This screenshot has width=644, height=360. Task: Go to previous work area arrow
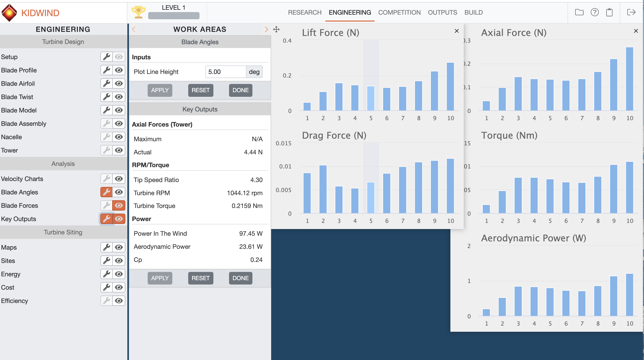(134, 29)
